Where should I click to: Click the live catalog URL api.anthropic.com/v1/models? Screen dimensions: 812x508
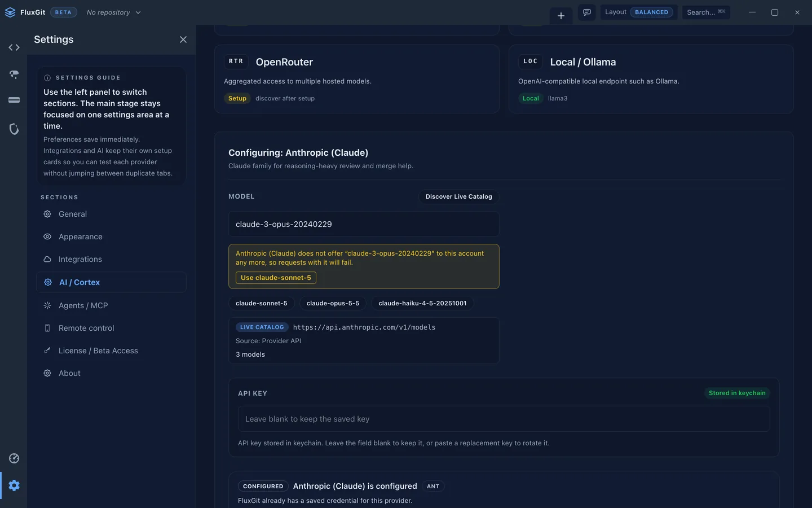(x=364, y=327)
